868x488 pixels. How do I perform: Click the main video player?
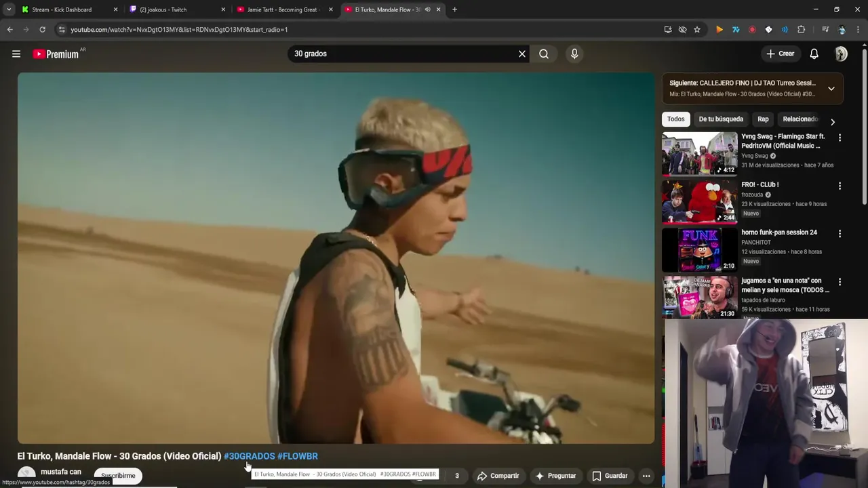click(336, 258)
